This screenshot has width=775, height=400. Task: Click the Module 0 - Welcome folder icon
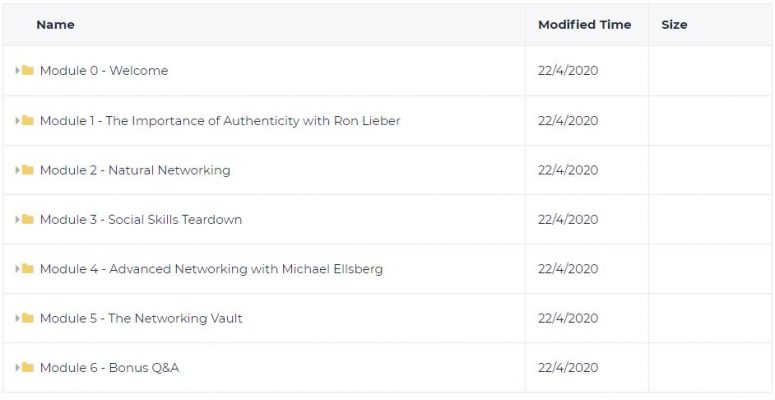28,71
